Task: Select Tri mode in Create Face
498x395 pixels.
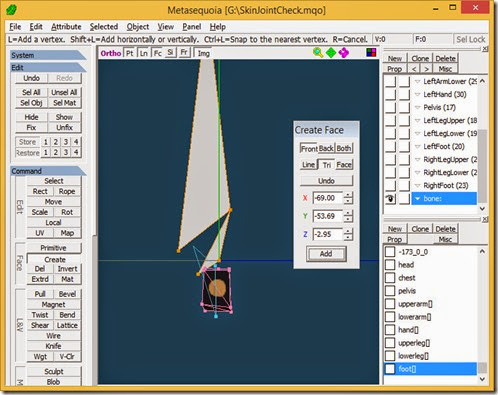Action: click(326, 165)
